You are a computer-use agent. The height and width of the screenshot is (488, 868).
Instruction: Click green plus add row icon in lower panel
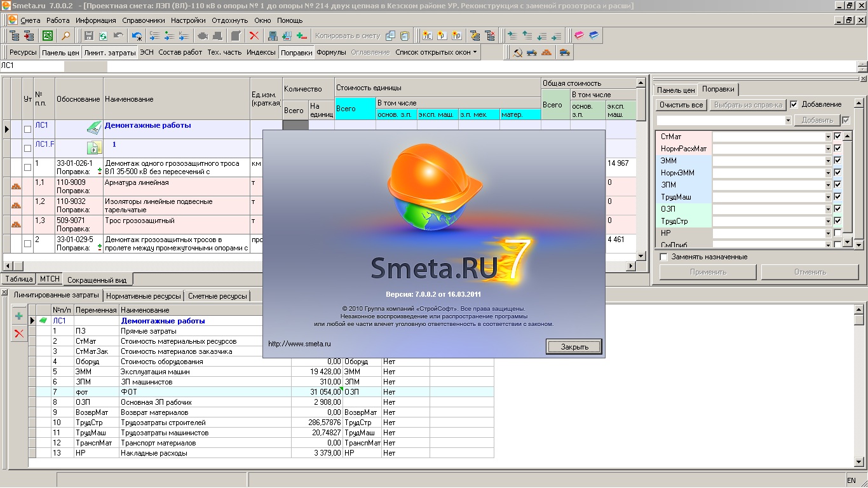pyautogui.click(x=19, y=316)
